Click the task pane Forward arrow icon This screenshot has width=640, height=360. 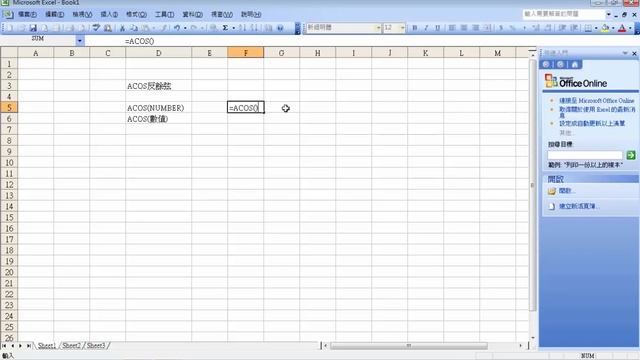point(560,64)
